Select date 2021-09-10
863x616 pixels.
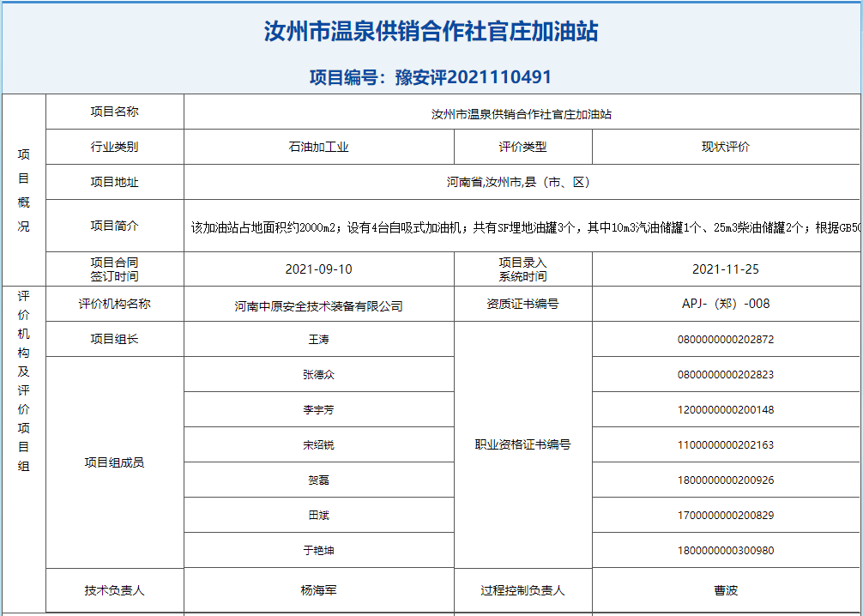318,269
